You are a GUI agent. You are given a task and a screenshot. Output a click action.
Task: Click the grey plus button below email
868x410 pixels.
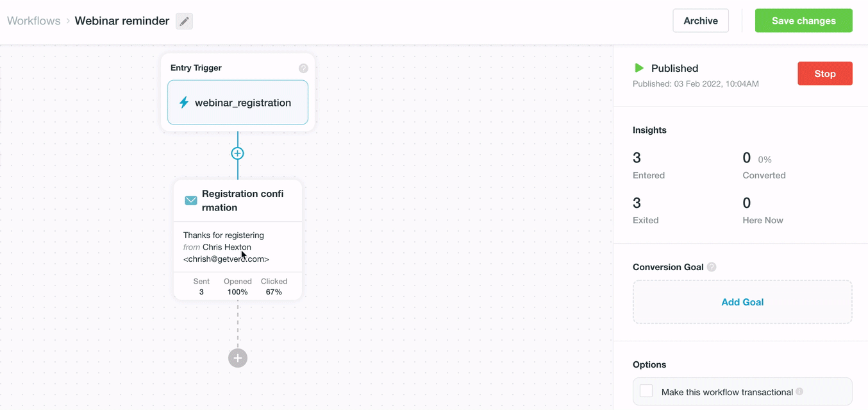(237, 358)
